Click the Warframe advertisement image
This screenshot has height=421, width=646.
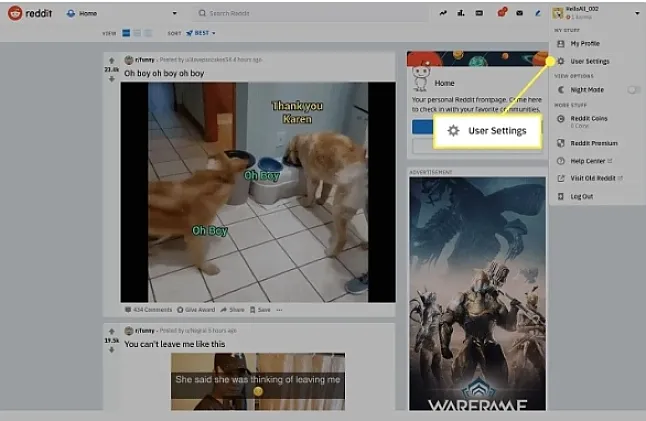[x=477, y=294]
